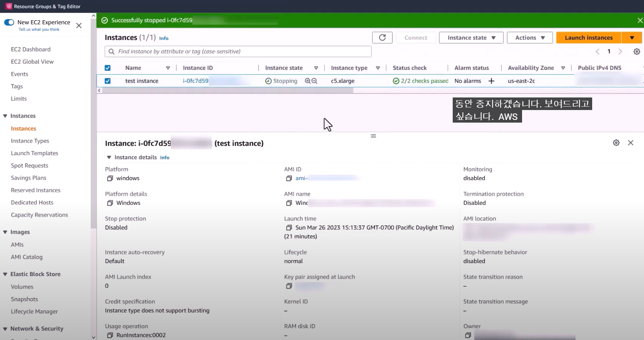Copy the Launch time value
This screenshot has width=644, height=340.
[289, 228]
